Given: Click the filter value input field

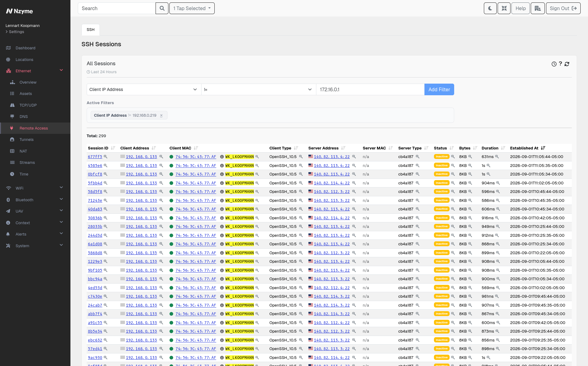Looking at the screenshot, I should [370, 89].
